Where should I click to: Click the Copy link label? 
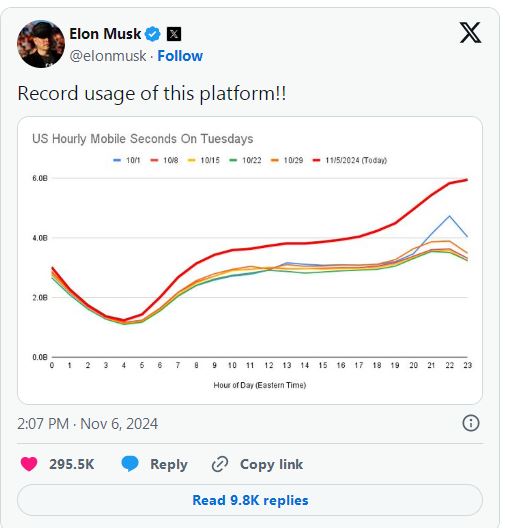tap(271, 464)
